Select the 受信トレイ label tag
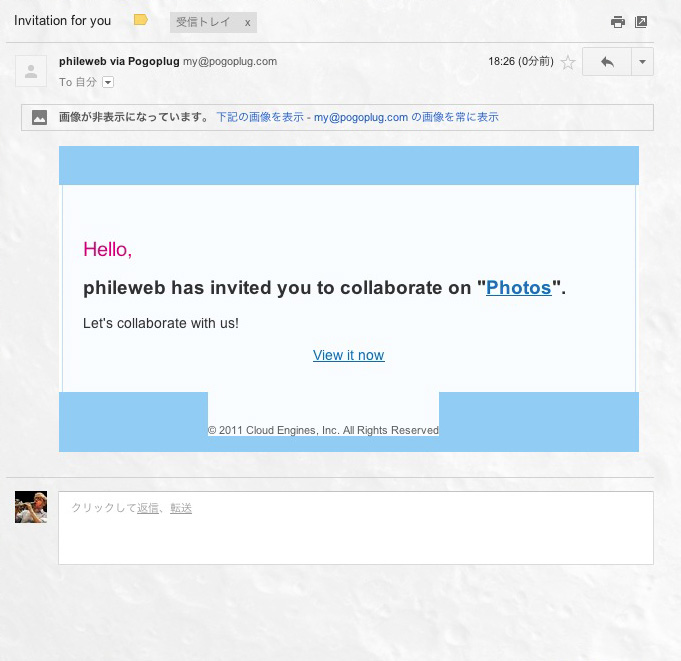Image resolution: width=681 pixels, height=661 pixels. pos(203,22)
